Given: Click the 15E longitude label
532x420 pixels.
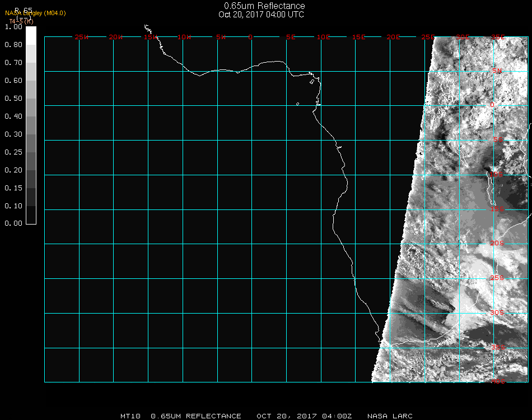Looking at the screenshot, I should (359, 37).
